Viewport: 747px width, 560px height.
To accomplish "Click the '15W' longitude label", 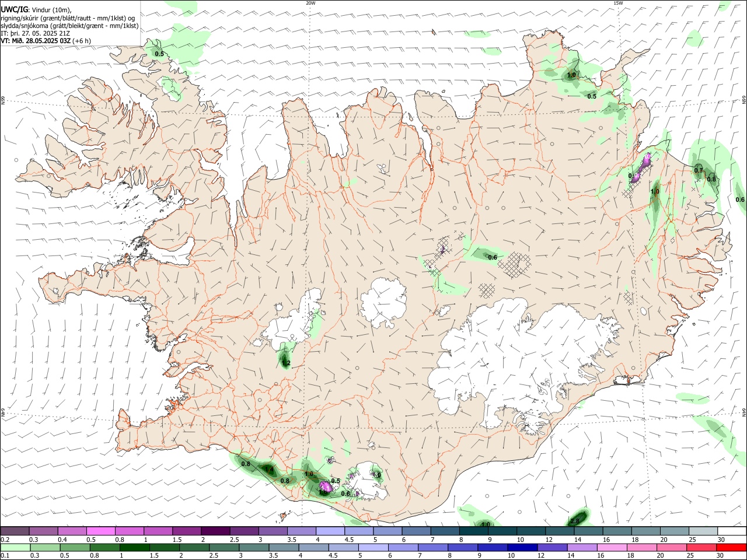I will click(618, 3).
